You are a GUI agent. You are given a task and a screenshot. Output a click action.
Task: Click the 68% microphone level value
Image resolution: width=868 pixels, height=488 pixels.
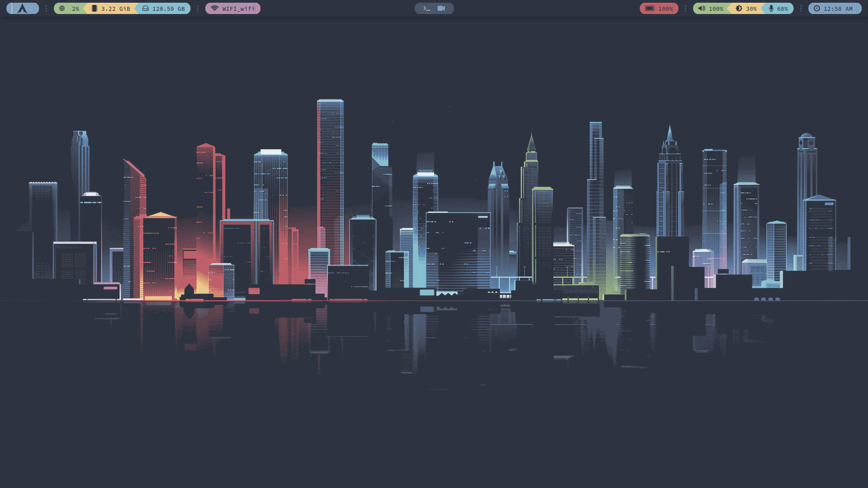(x=782, y=9)
